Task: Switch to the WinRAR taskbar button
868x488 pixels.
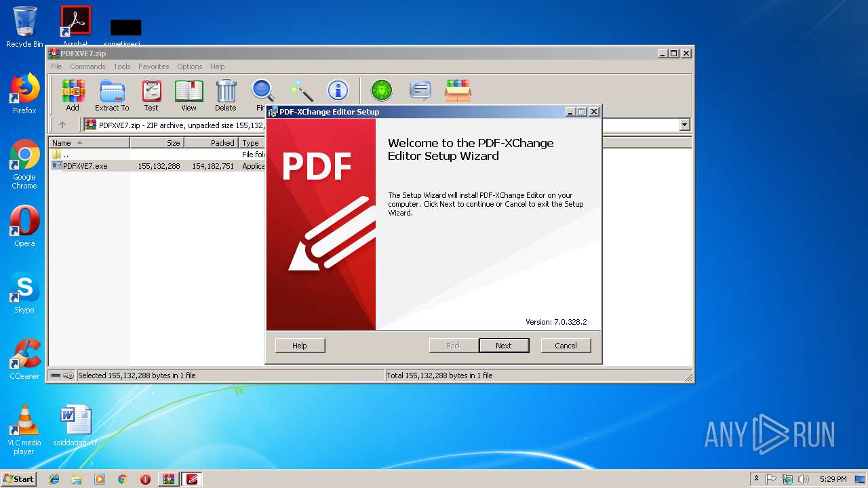Action: click(x=168, y=479)
